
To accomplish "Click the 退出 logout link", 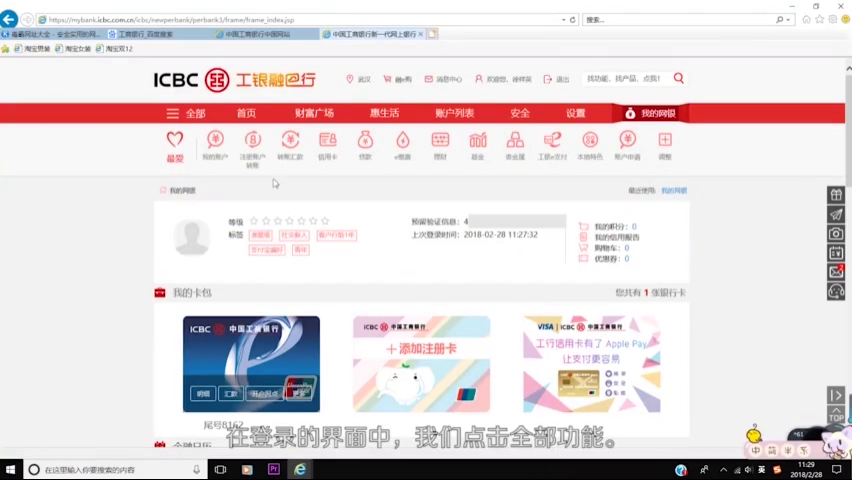I will point(557,79).
